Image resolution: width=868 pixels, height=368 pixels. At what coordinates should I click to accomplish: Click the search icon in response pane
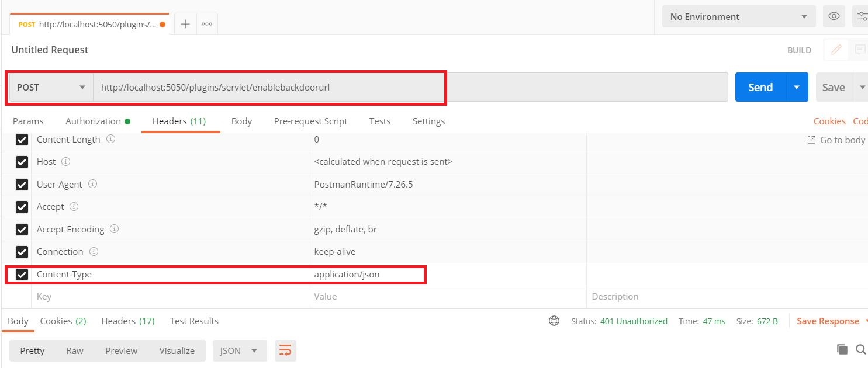(860, 349)
